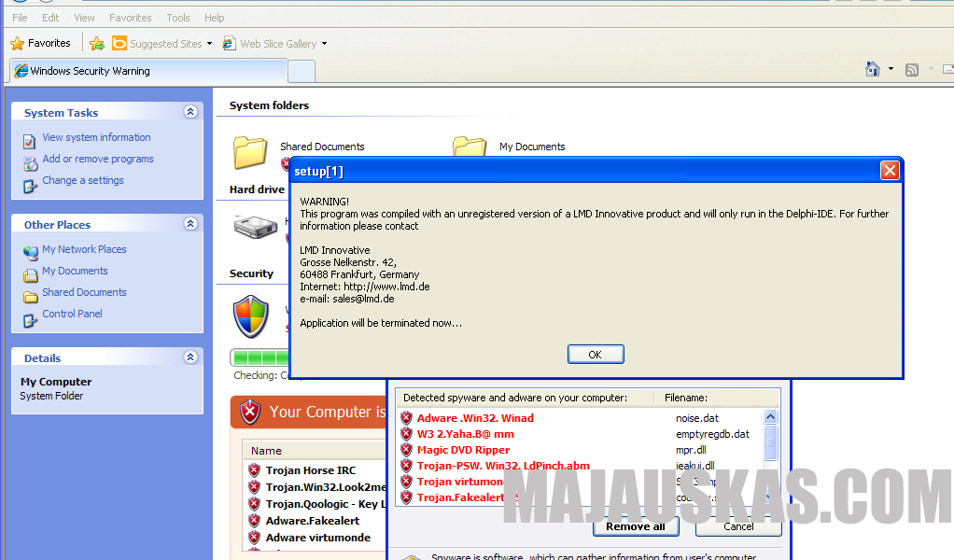Click the Change a settings icon

30,185
